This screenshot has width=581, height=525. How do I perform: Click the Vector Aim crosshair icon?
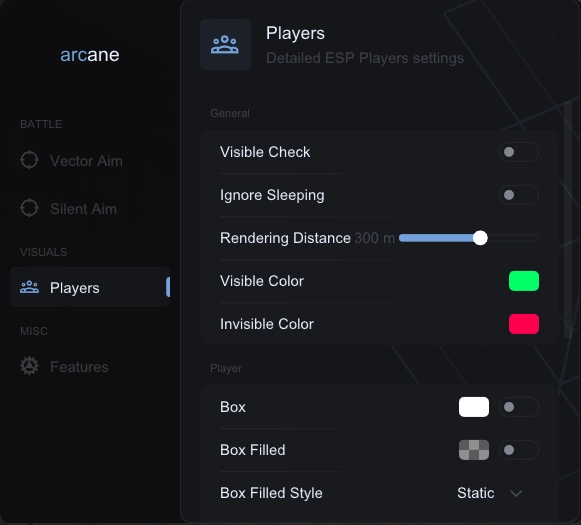29,160
